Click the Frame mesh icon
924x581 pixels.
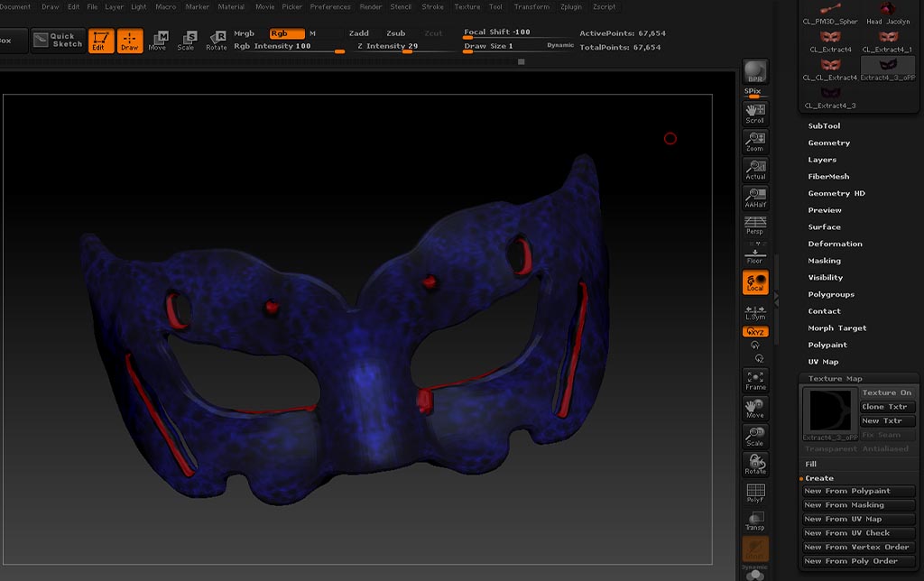[755, 381]
